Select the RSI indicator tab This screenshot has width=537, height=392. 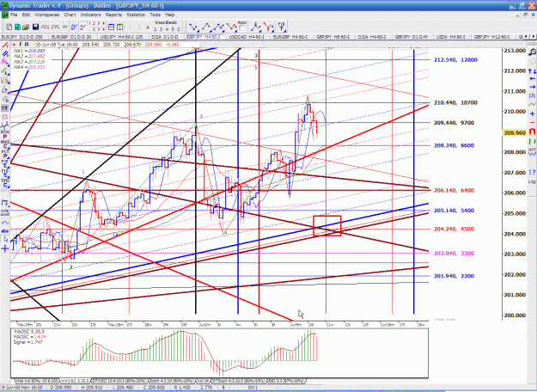[x=286, y=381]
